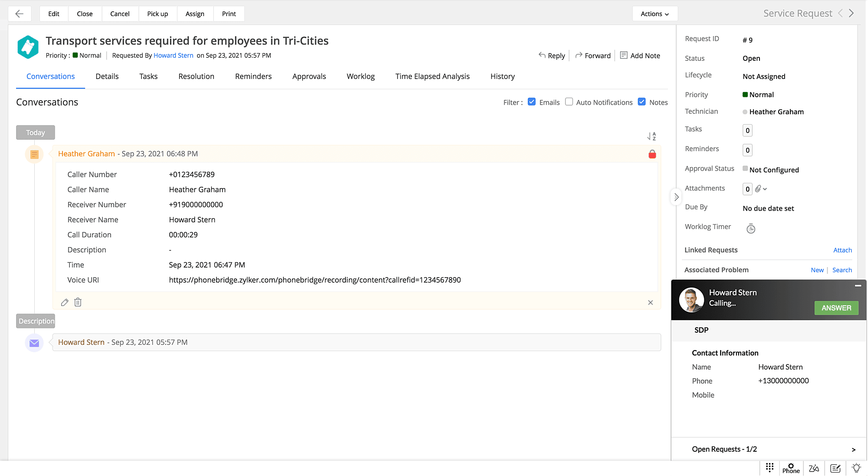The width and height of the screenshot is (868, 476).
Task: Delete the note with the trash icon
Action: click(x=78, y=302)
